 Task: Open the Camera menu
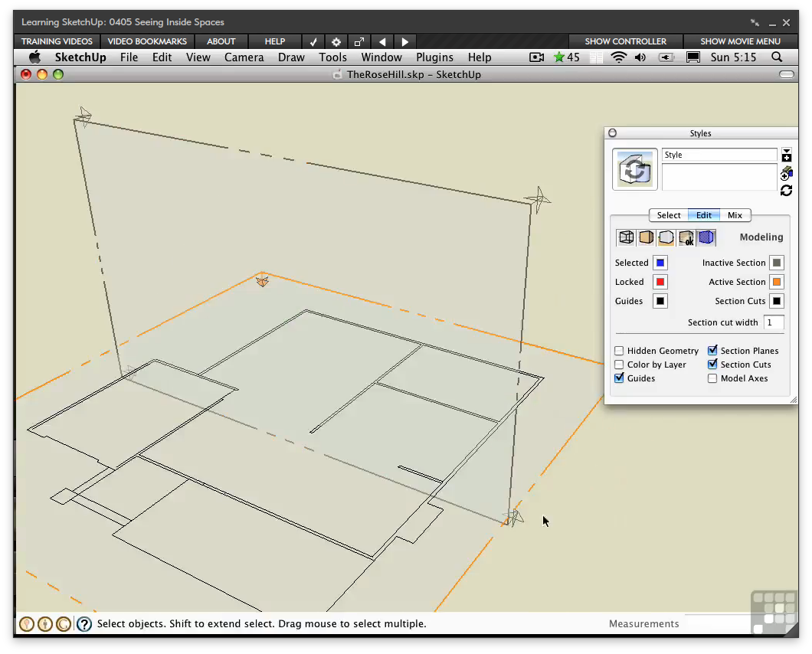coord(244,57)
